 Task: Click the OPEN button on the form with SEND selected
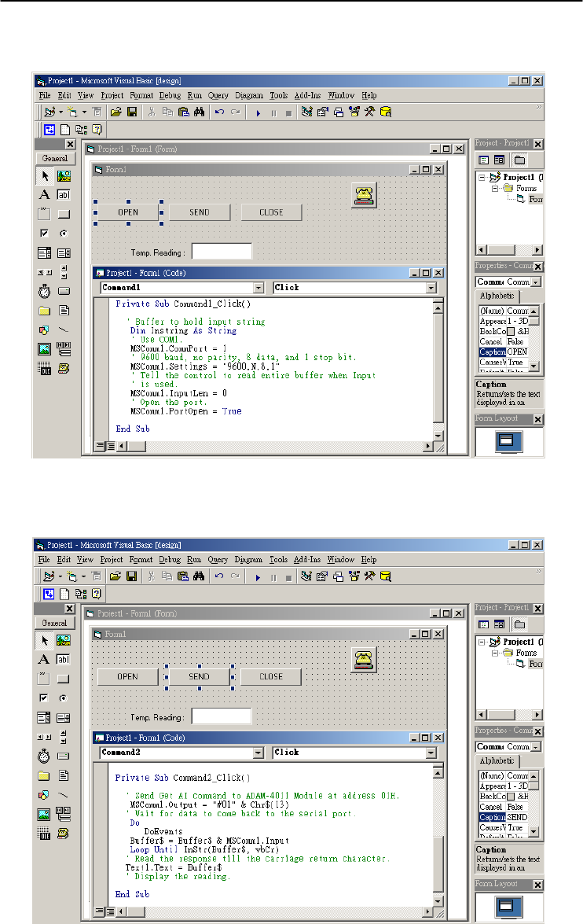[x=128, y=677]
